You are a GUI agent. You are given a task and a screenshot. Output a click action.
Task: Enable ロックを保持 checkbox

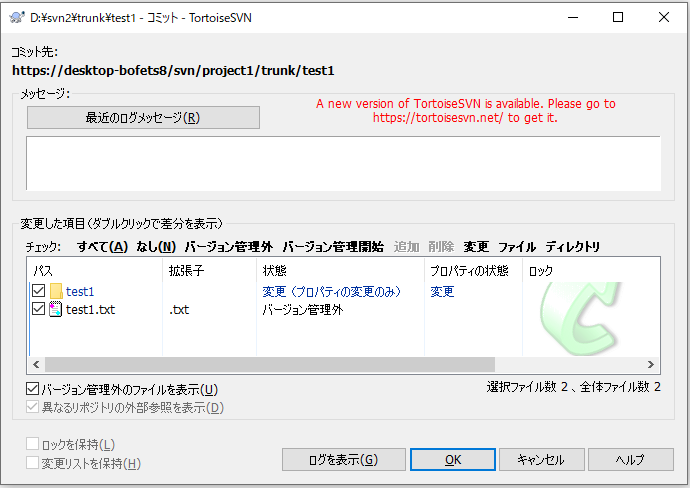(33, 444)
